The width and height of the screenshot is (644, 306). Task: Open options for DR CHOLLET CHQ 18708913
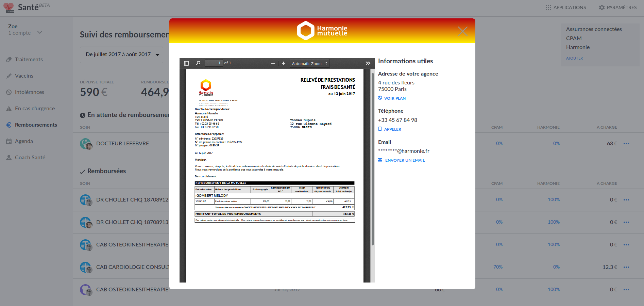(x=626, y=222)
